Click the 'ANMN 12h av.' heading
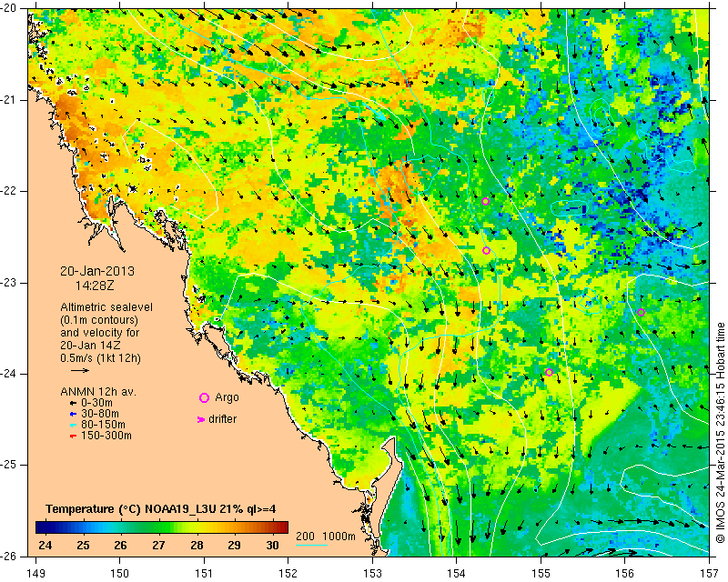Screen dimensions: 728x582 [98, 392]
